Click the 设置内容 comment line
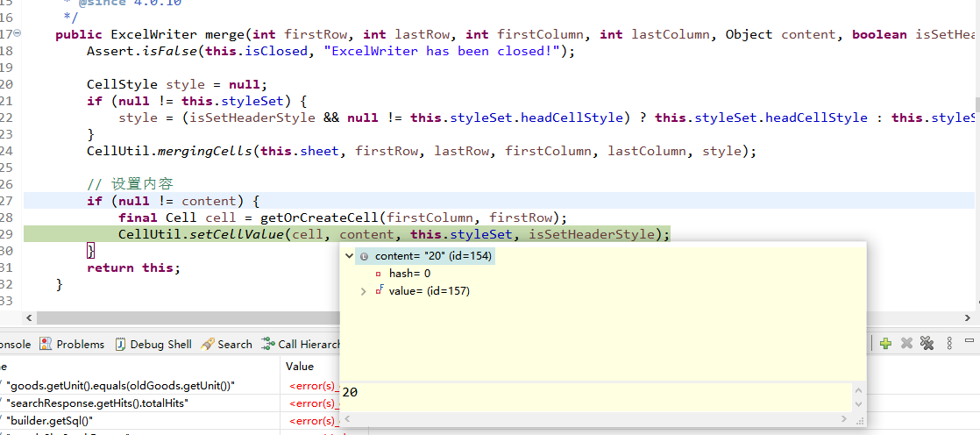Screen dimensions: 980x435 [x=130, y=184]
